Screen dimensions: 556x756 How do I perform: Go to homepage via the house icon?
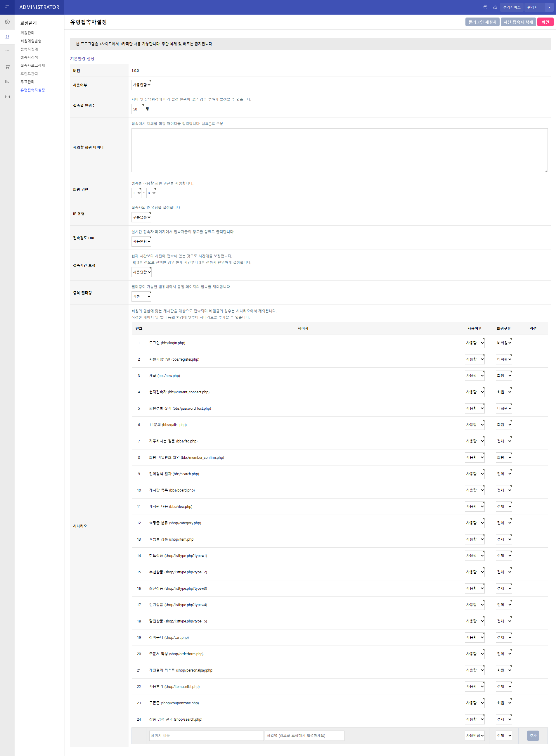coord(495,7)
